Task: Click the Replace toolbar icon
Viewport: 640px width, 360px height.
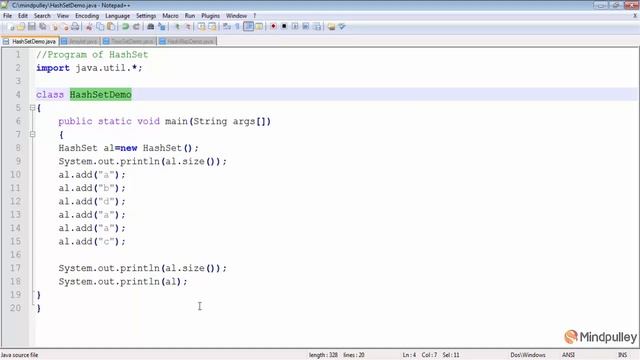Action: point(162,27)
